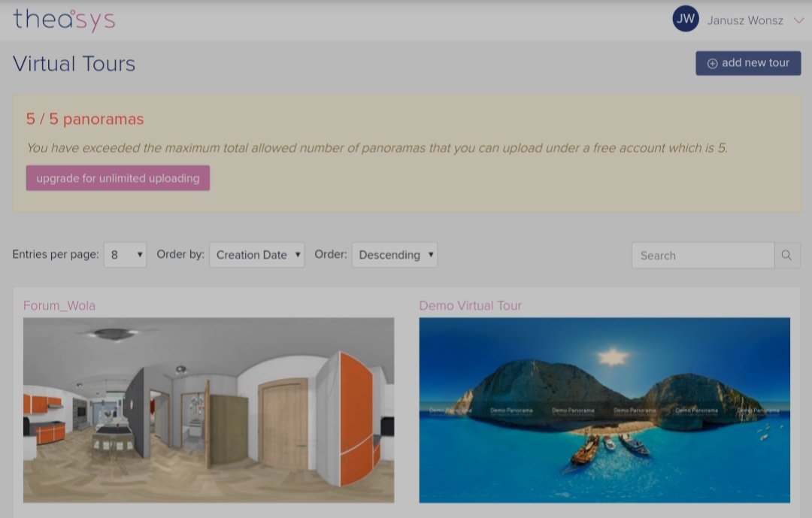
Task: Open the Forum_Wola tour title link
Action: coord(59,305)
